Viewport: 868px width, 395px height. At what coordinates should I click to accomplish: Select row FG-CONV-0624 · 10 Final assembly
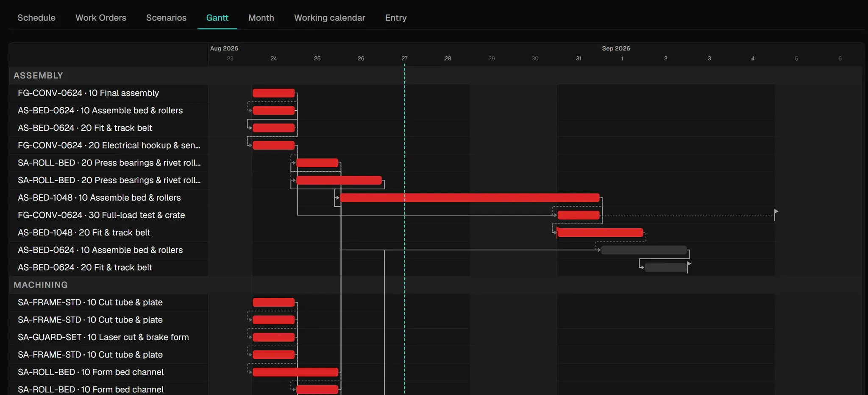coord(108,93)
